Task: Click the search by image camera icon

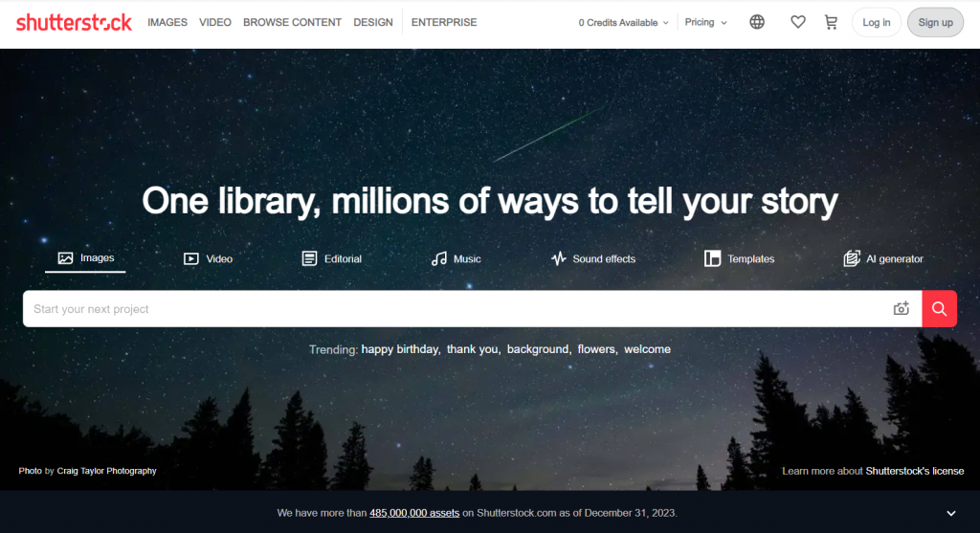Action: [x=901, y=308]
